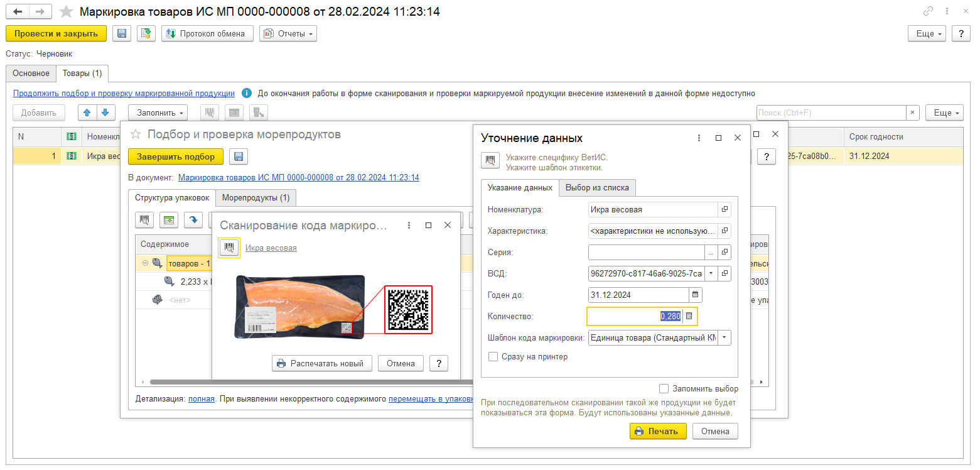Click the calendar icon in Годен до field

click(x=695, y=294)
